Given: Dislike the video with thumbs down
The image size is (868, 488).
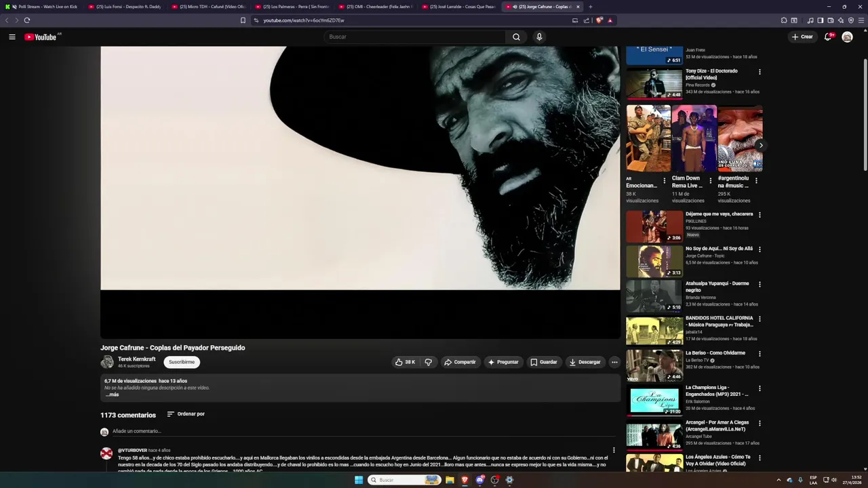Looking at the screenshot, I should point(429,362).
